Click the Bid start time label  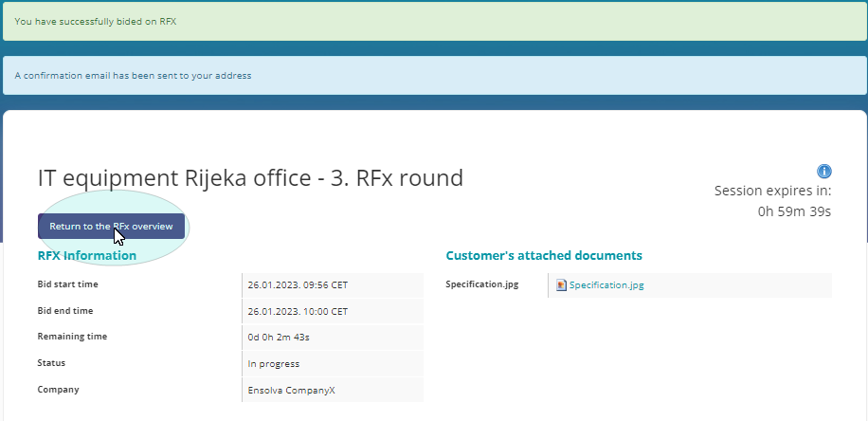(x=67, y=284)
